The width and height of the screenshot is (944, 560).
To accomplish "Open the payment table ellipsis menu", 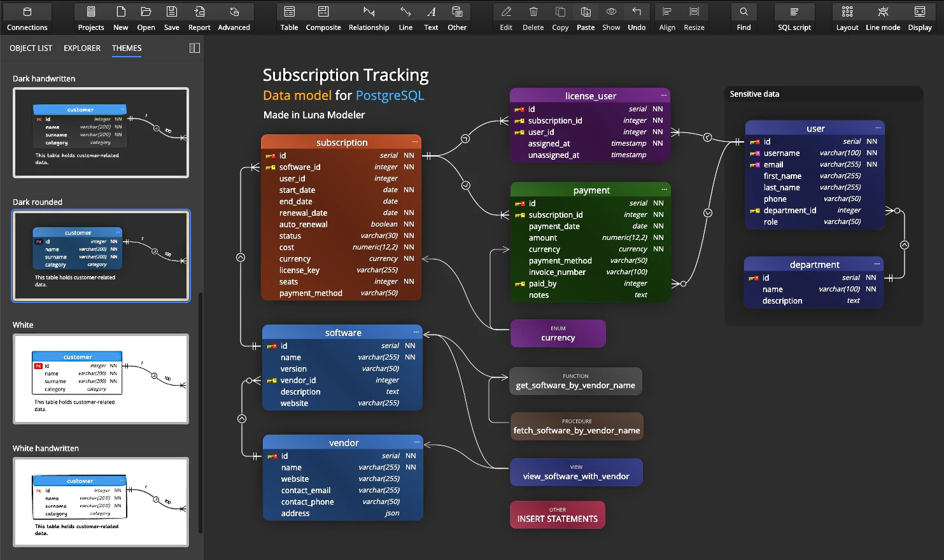I will [x=665, y=190].
